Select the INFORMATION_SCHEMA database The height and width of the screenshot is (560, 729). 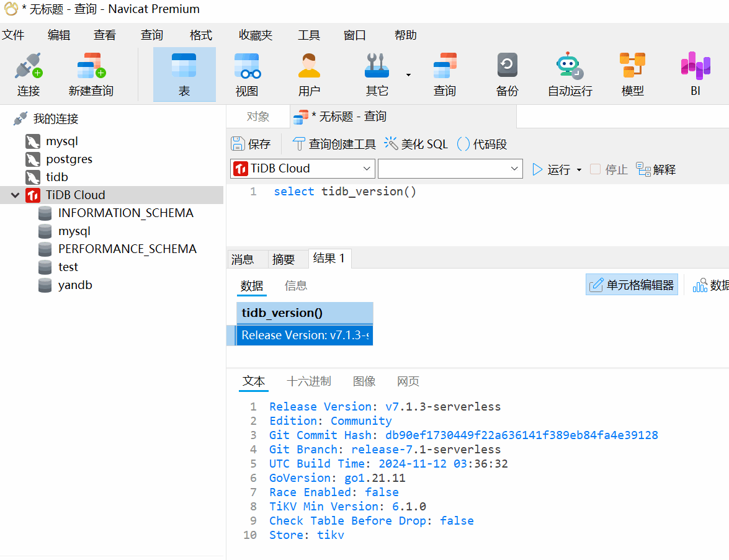click(125, 213)
